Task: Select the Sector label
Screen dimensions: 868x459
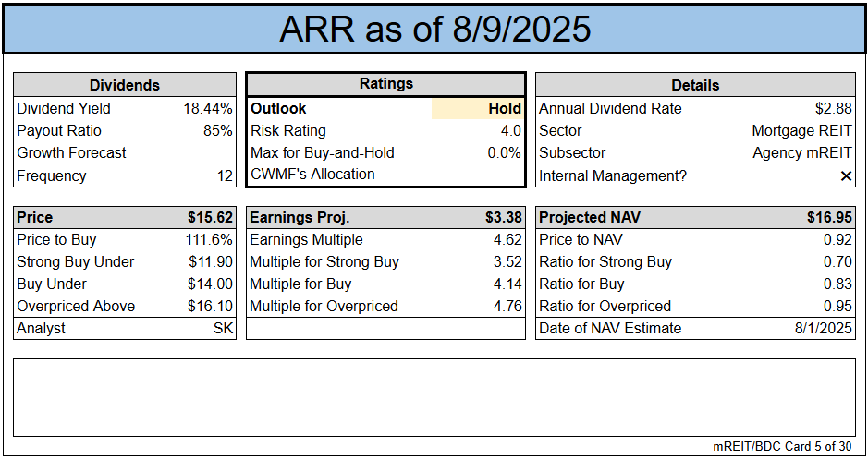Action: point(560,130)
